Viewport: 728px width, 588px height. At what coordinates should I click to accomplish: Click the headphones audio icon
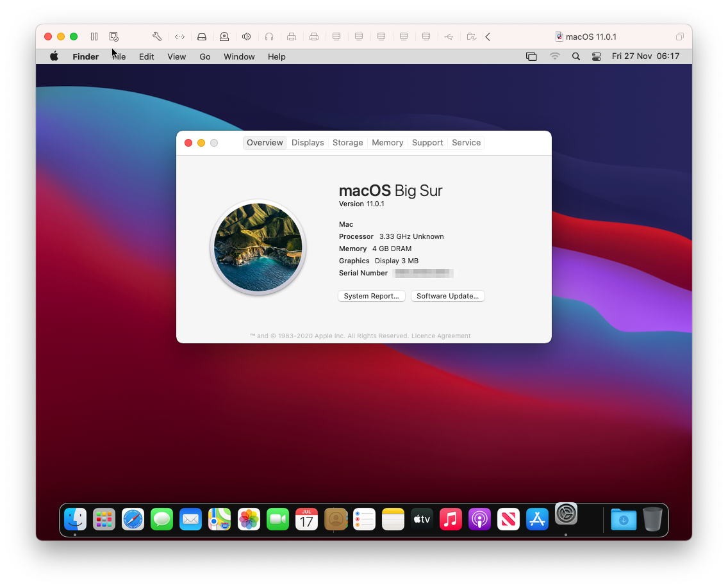point(269,37)
